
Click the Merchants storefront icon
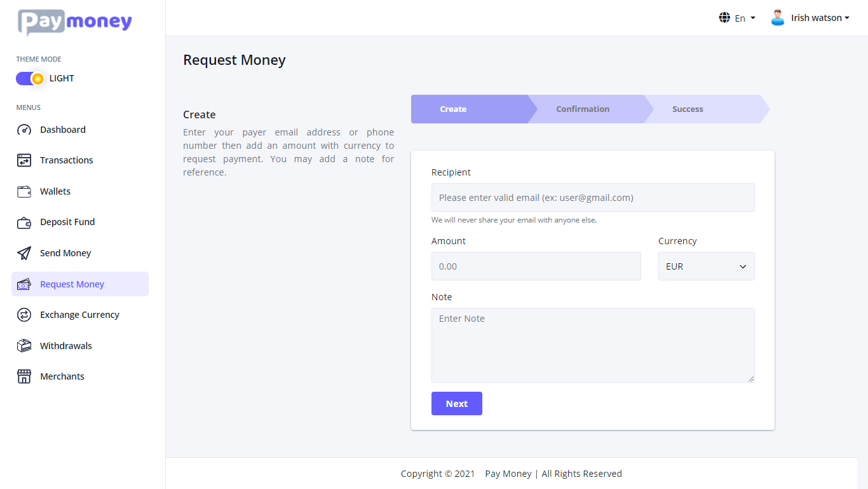click(24, 376)
